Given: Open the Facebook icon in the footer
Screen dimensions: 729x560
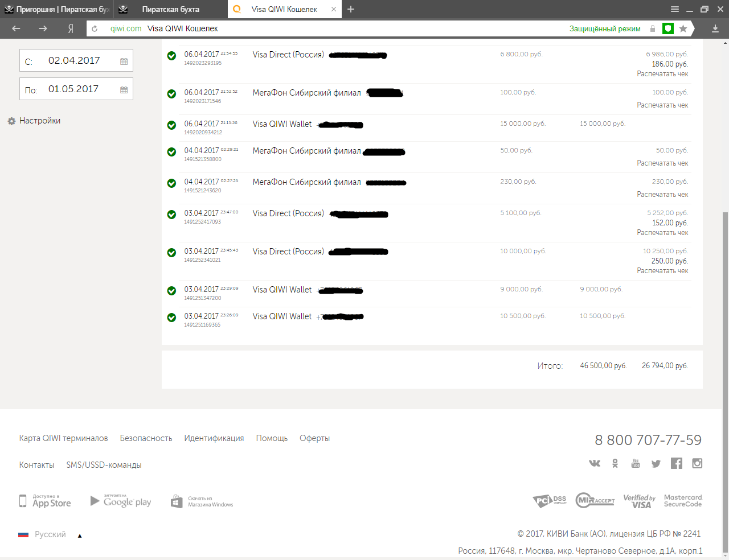Looking at the screenshot, I should pos(677,463).
